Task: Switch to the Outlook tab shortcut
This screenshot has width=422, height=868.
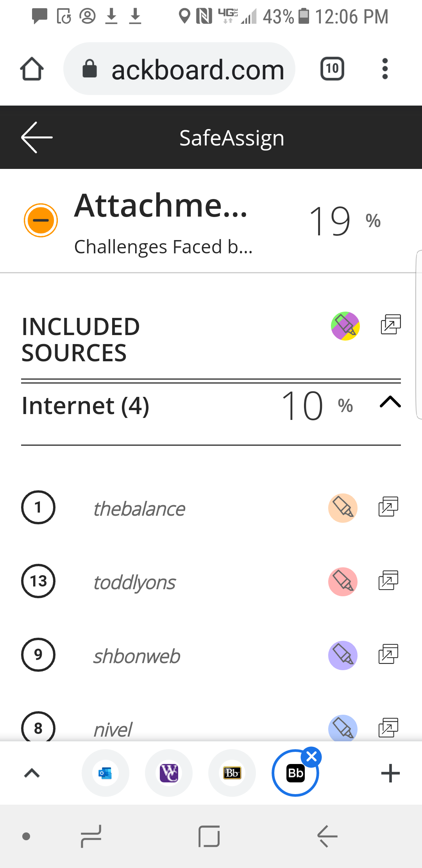Action: (105, 773)
